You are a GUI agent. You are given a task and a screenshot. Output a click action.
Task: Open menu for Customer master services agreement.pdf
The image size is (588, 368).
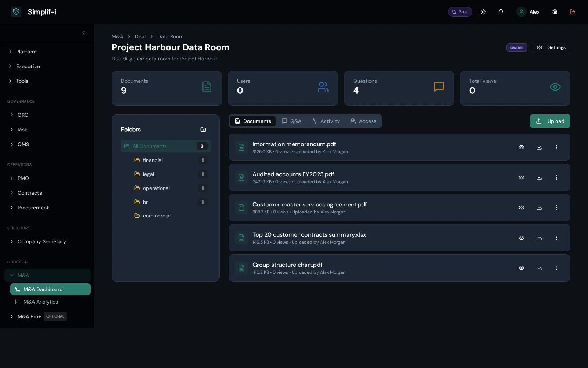[557, 208]
